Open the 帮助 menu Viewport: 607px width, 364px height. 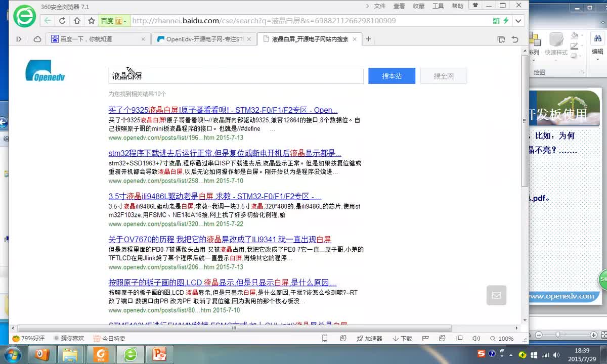(457, 6)
